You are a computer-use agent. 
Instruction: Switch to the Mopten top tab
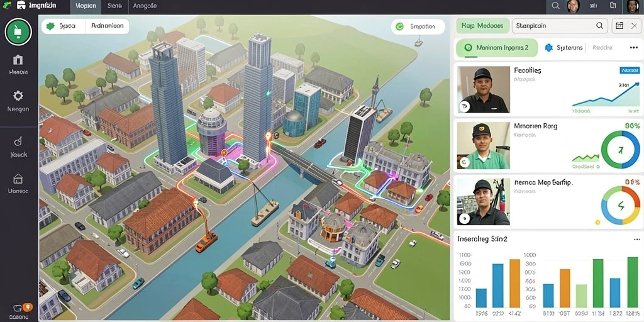(x=86, y=6)
